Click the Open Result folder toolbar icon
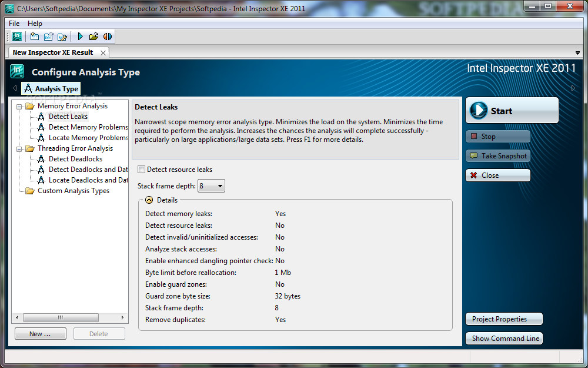This screenshot has height=368, width=588. coord(93,37)
